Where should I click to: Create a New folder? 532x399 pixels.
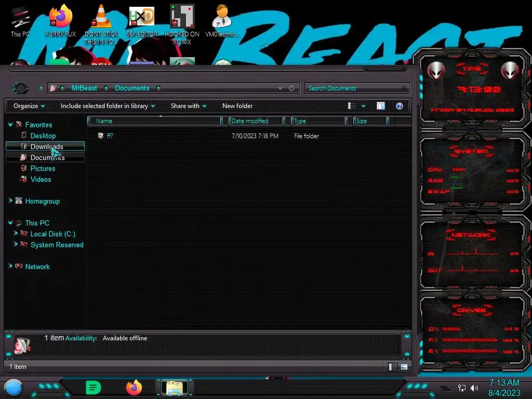(x=237, y=106)
